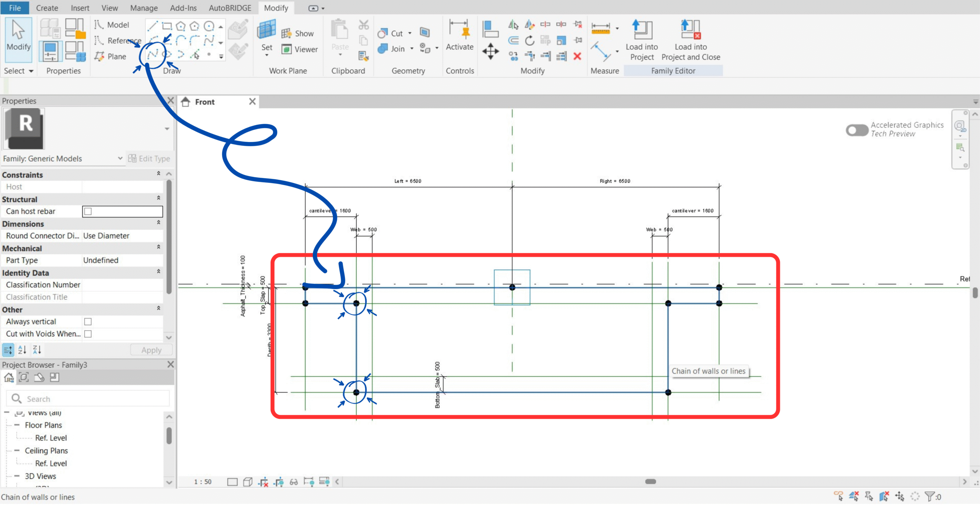Enable the Can host rebar checkbox
This screenshot has width=980, height=506.
click(x=88, y=211)
